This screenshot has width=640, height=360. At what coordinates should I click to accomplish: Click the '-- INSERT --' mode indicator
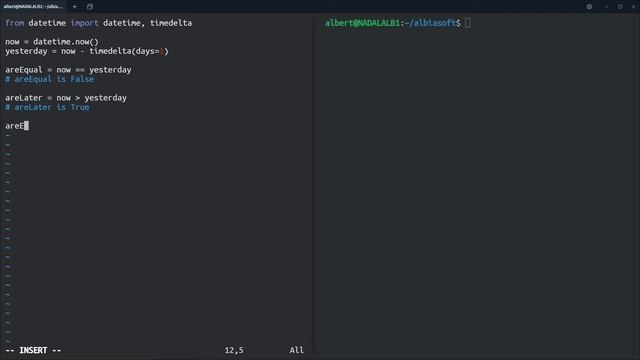[x=33, y=350]
